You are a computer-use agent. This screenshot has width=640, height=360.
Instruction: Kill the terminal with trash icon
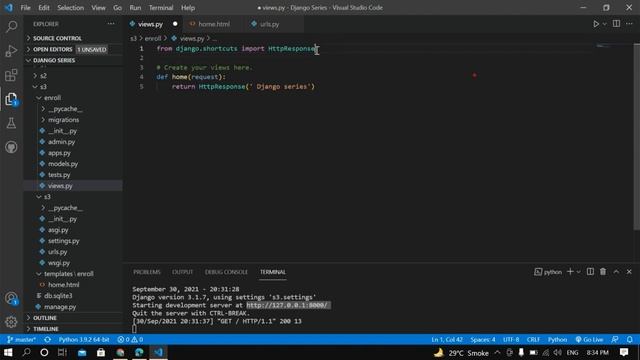(x=603, y=272)
